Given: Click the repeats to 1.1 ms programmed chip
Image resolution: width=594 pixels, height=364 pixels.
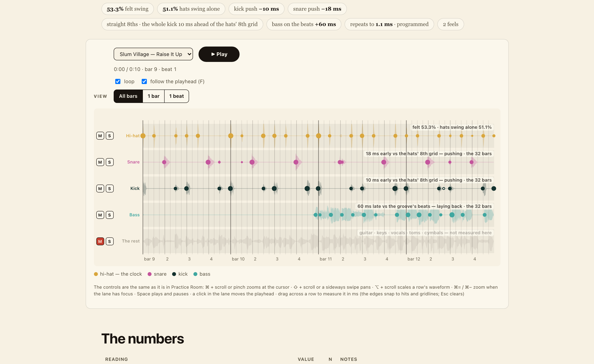Looking at the screenshot, I should click(x=389, y=24).
